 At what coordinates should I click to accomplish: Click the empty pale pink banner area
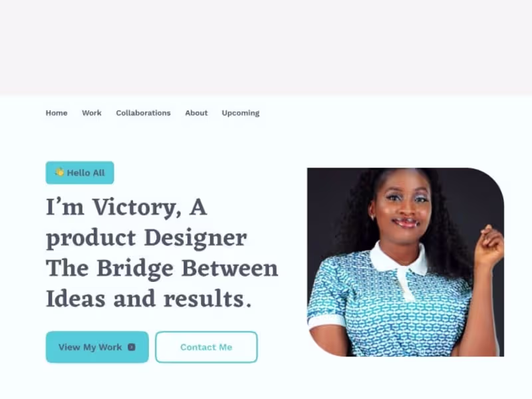tap(266, 48)
